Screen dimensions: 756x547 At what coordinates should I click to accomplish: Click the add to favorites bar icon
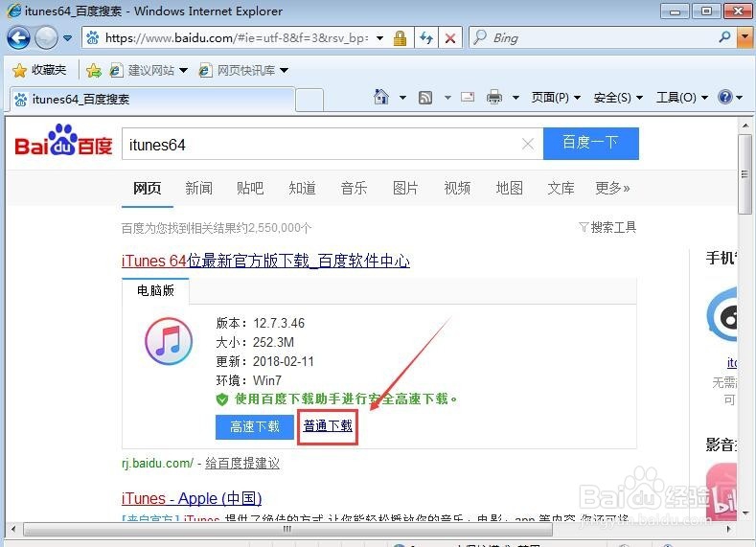[x=94, y=71]
